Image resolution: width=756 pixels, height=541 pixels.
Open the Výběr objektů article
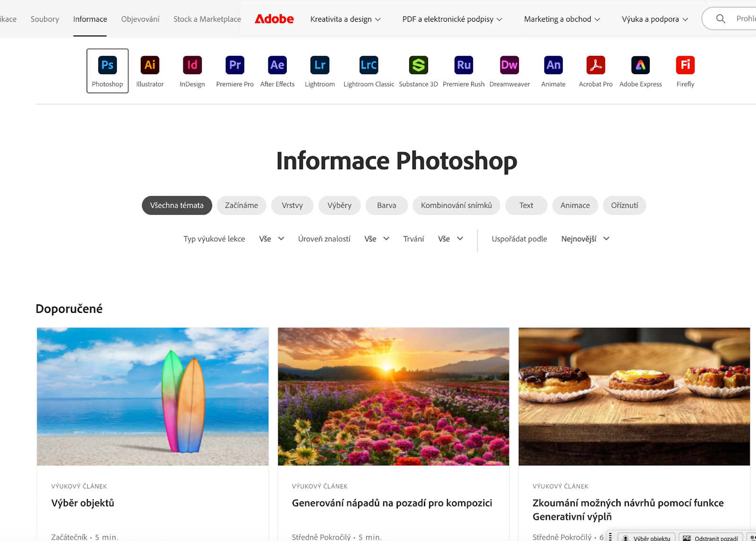(x=83, y=503)
